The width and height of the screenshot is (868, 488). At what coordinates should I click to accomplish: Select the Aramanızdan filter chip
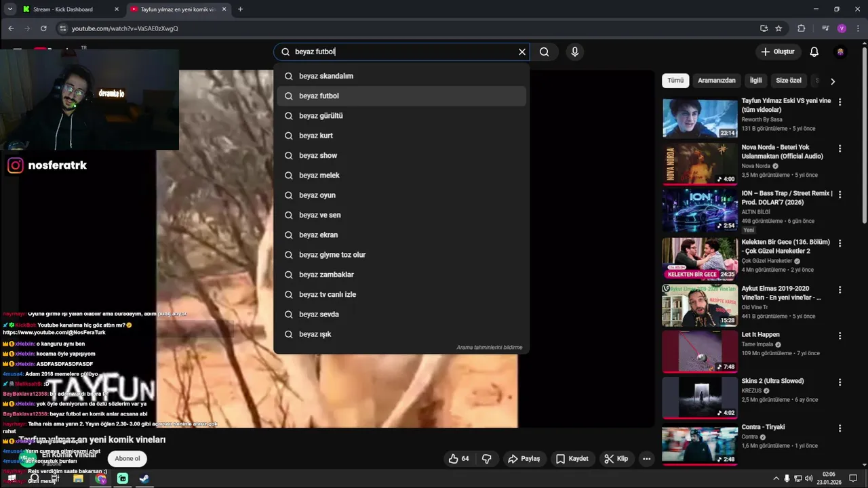[717, 81]
